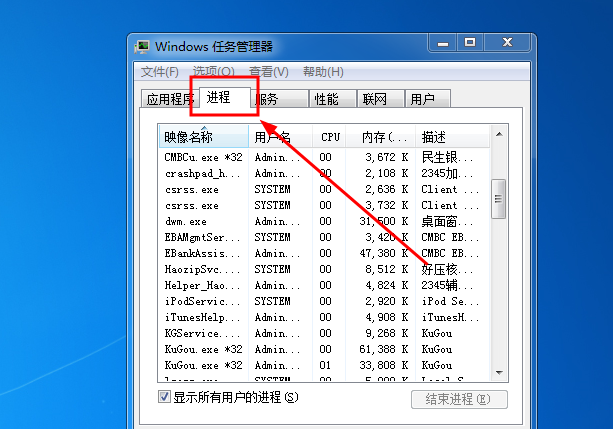
Task: Sort by 映像名称 column header
Action: click(x=203, y=137)
